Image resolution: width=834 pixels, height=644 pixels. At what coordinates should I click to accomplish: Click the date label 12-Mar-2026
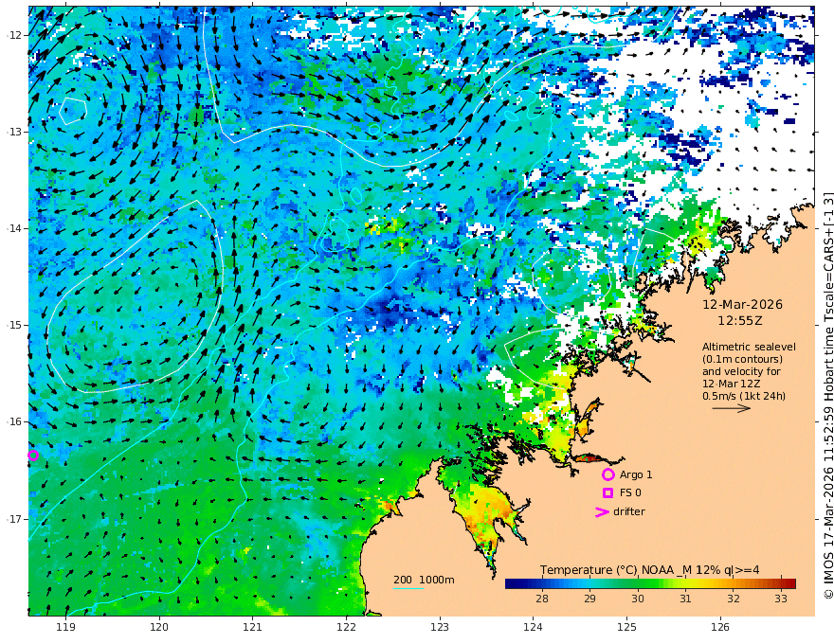point(742,304)
